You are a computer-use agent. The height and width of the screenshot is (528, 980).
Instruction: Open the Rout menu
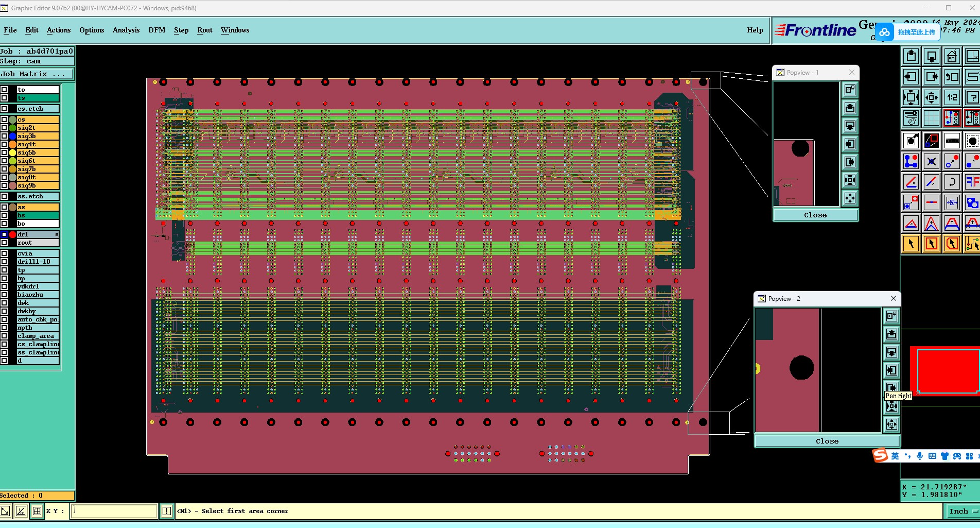click(x=205, y=30)
